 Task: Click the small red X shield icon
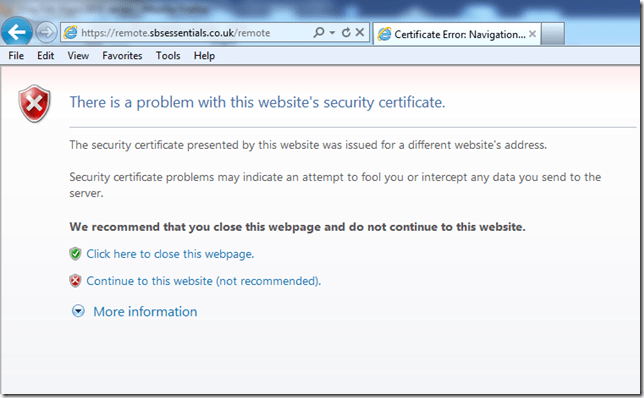click(x=75, y=281)
